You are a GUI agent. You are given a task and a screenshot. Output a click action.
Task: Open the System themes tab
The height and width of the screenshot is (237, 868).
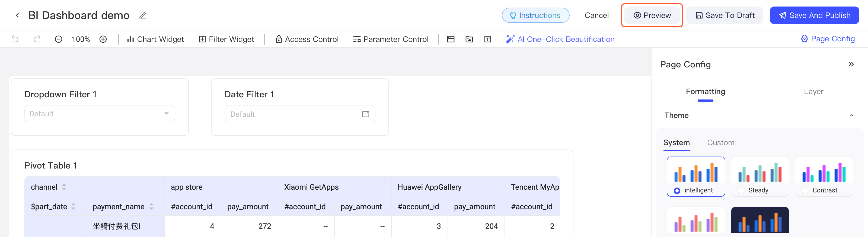[676, 142]
